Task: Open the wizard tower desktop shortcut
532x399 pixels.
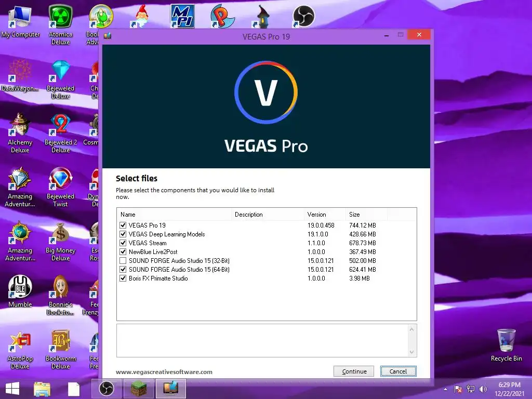Action: pos(262,16)
